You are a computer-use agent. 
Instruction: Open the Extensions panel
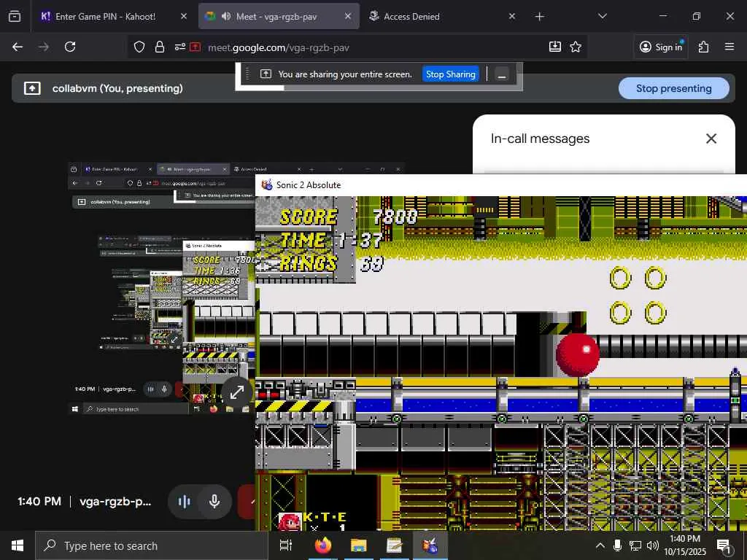click(703, 47)
